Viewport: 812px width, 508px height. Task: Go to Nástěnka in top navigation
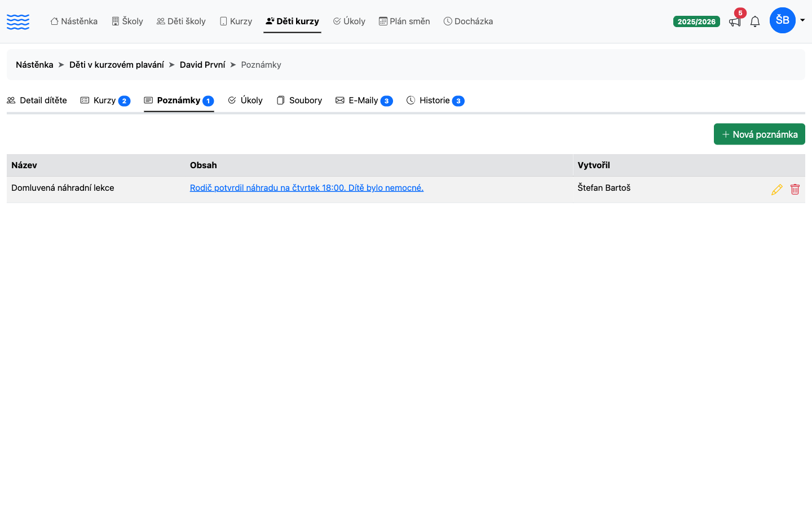pos(74,21)
